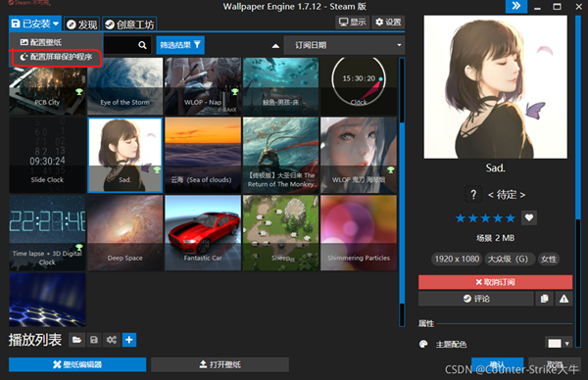Toggle the heart favorite button
This screenshot has width=588, height=380.
click(x=529, y=217)
